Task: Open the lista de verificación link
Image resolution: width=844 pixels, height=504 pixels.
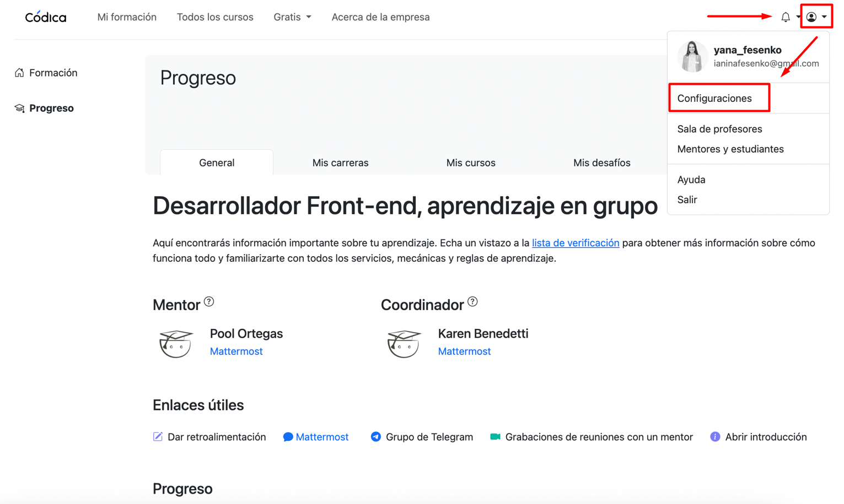Action: point(575,242)
